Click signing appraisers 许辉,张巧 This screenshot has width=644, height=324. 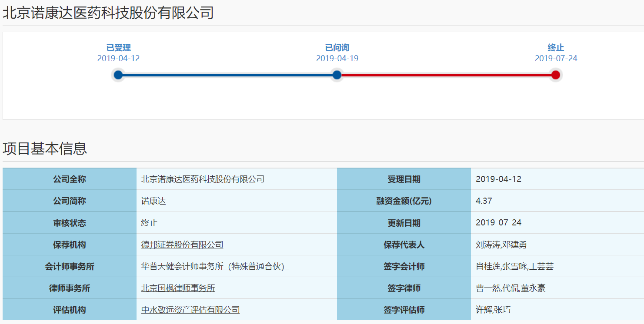(x=493, y=310)
